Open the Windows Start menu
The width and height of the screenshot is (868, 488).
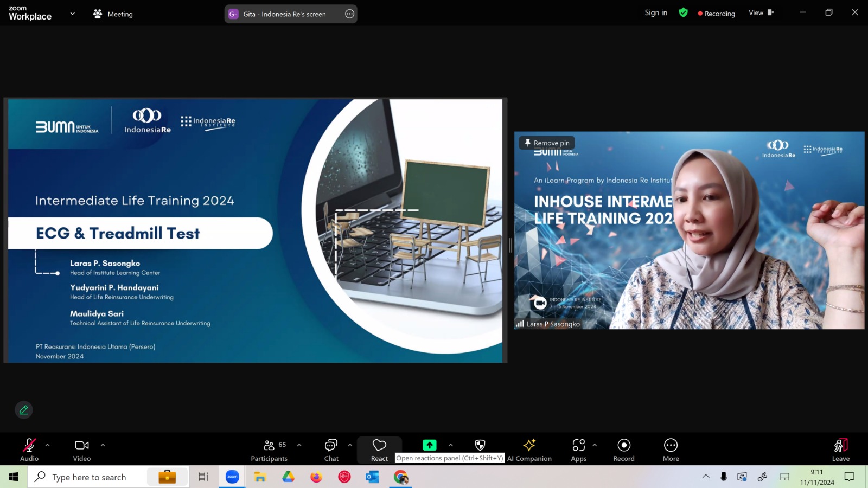pyautogui.click(x=14, y=477)
